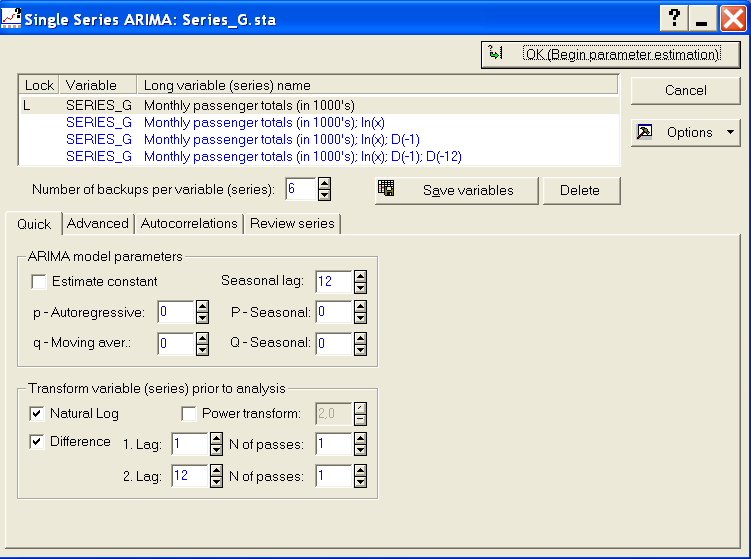Click the Cancel button
751x559 pixels.
(x=685, y=90)
